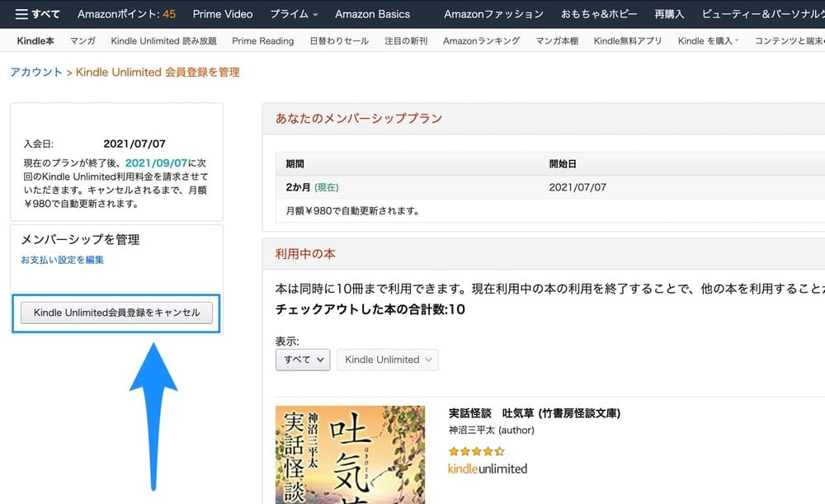Click Kindle Unlimited会員登録をキャンセル button
The image size is (825, 504).
point(116,313)
